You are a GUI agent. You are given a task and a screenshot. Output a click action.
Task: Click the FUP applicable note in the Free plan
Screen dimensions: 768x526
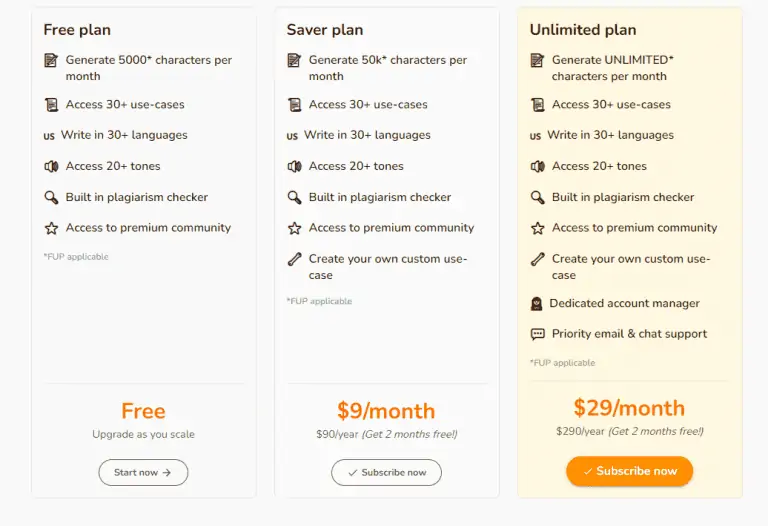click(76, 257)
